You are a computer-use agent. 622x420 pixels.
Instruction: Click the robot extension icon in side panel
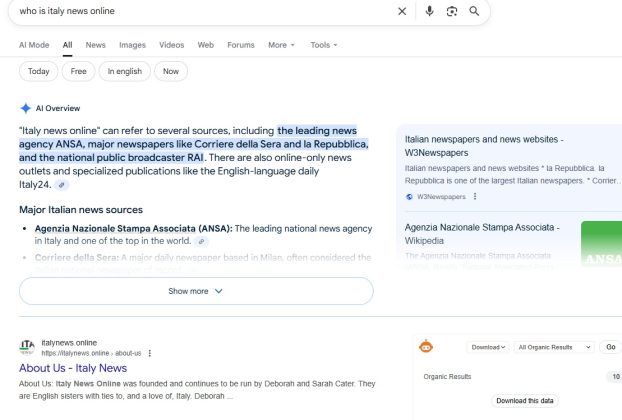click(426, 347)
